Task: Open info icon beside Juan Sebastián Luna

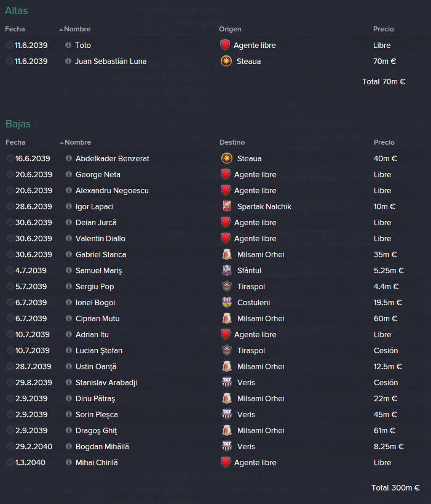Action: coord(68,61)
